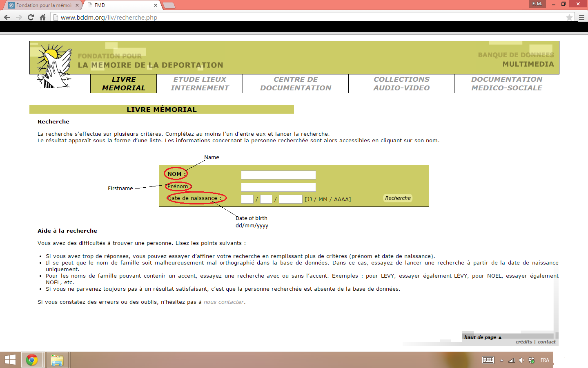Click the Prénom input field
This screenshot has width=588, height=368.
pyautogui.click(x=278, y=187)
